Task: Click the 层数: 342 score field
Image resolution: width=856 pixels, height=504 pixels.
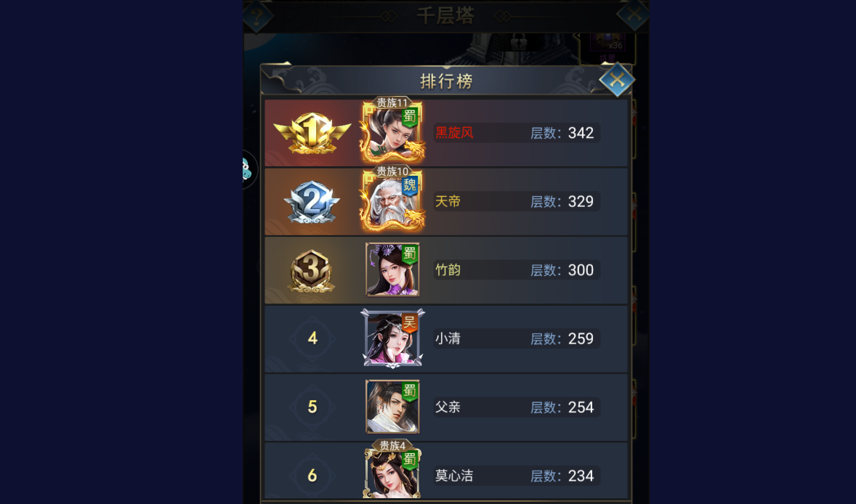Action: pyautogui.click(x=562, y=133)
